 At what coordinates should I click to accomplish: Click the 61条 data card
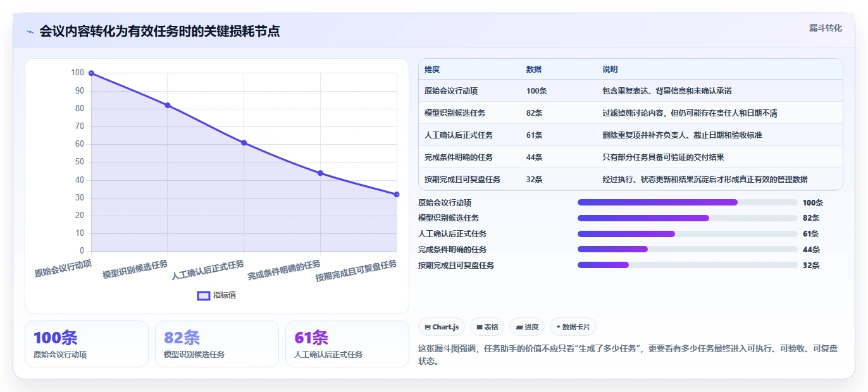[347, 344]
